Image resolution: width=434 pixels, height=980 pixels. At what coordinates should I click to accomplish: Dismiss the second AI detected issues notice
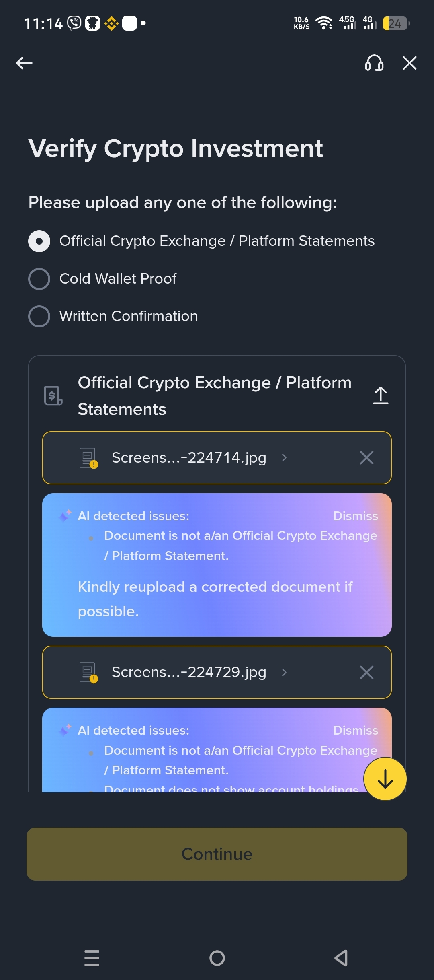355,730
